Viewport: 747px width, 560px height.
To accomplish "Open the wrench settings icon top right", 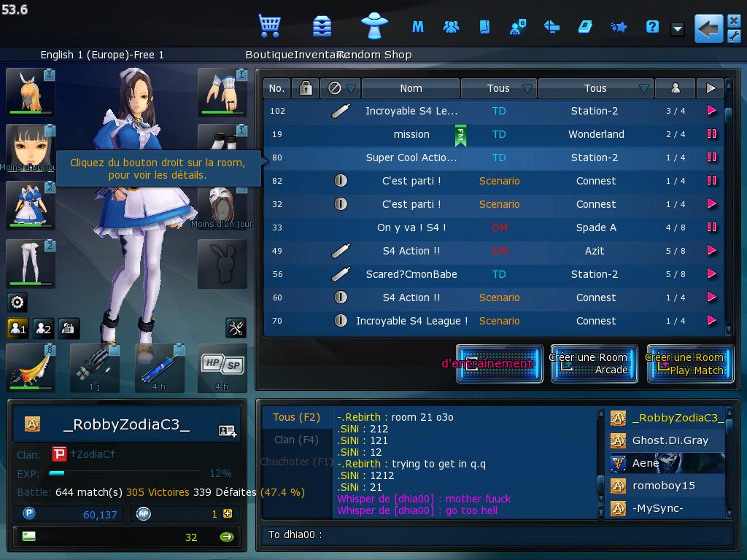I will (x=734, y=36).
